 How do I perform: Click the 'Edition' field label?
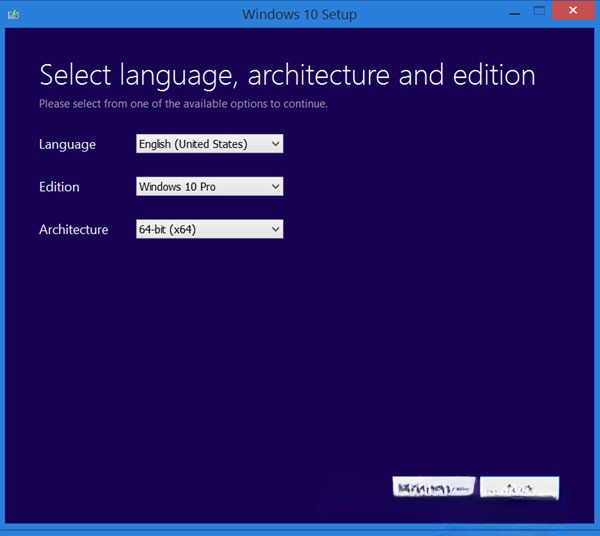point(59,187)
